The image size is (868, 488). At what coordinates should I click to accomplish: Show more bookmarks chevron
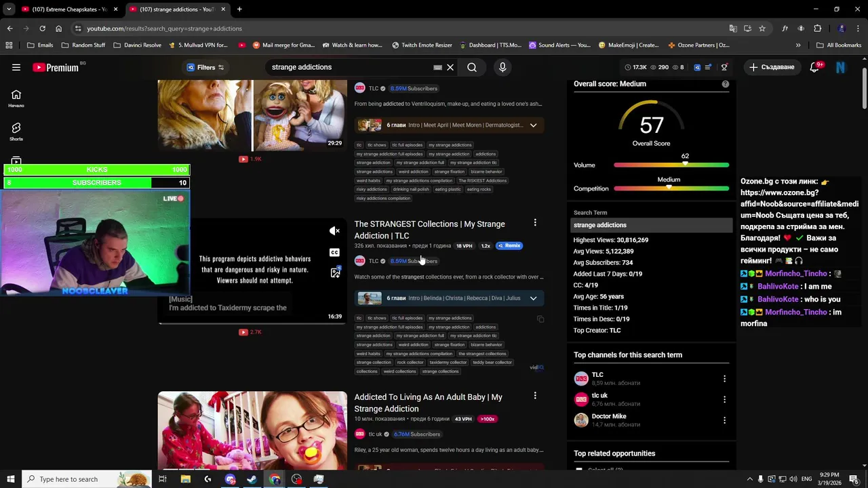pos(798,45)
